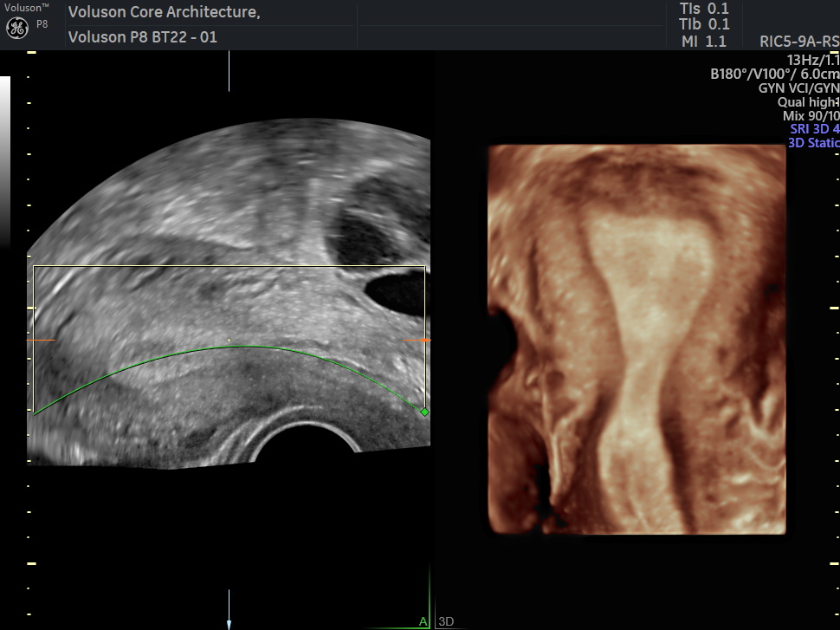This screenshot has height=630, width=840.
Task: Click the 3D rendered uterus image
Action: [x=636, y=338]
